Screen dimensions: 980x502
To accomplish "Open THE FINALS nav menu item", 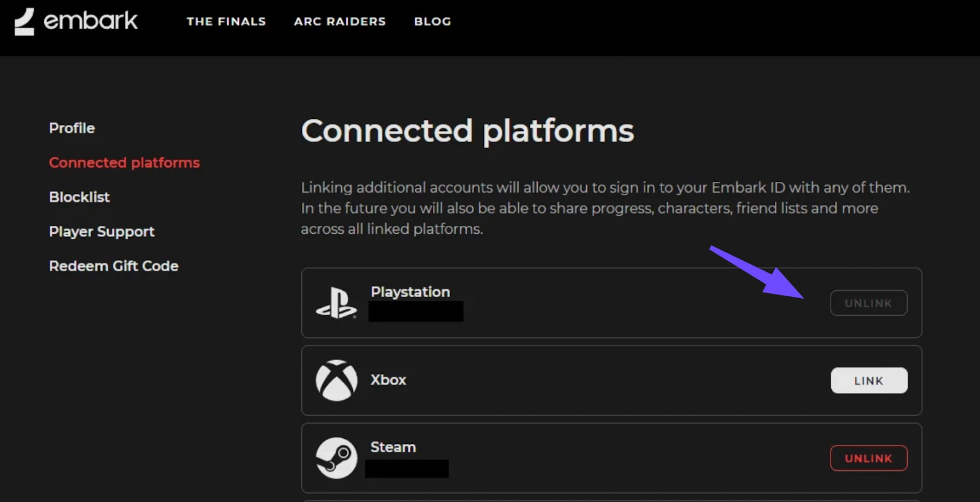I will [x=226, y=21].
